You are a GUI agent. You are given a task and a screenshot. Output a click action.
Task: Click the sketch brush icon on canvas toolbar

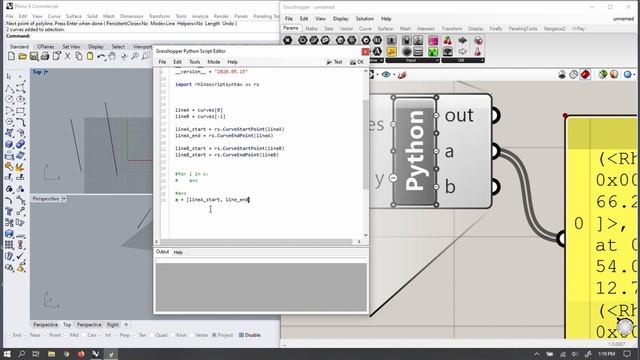click(402, 75)
